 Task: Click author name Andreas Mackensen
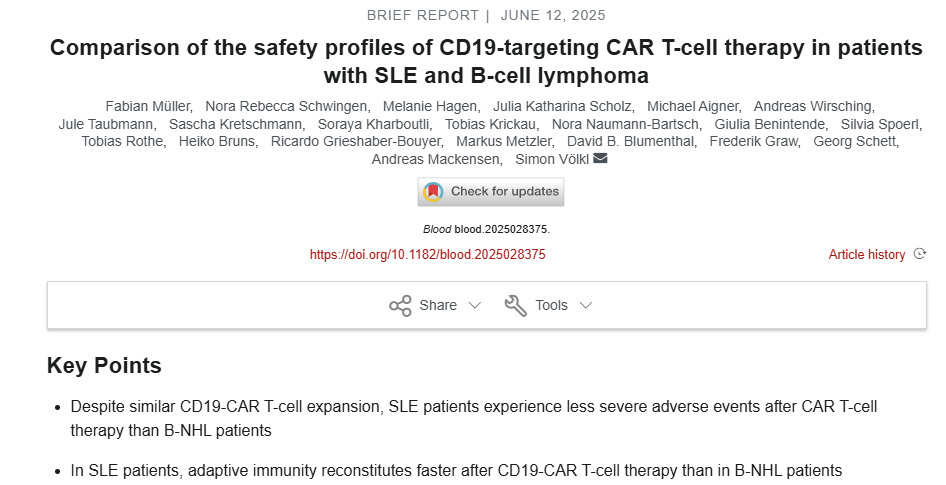click(435, 160)
